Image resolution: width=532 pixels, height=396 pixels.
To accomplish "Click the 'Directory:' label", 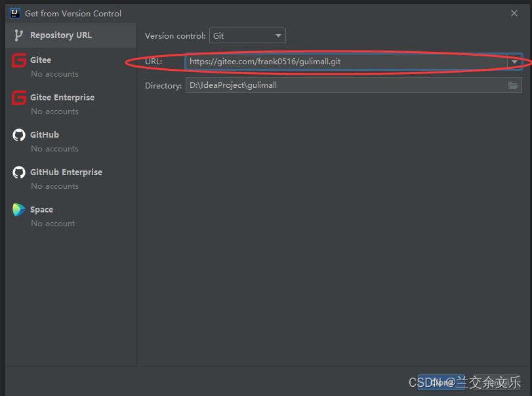I will click(x=163, y=86).
